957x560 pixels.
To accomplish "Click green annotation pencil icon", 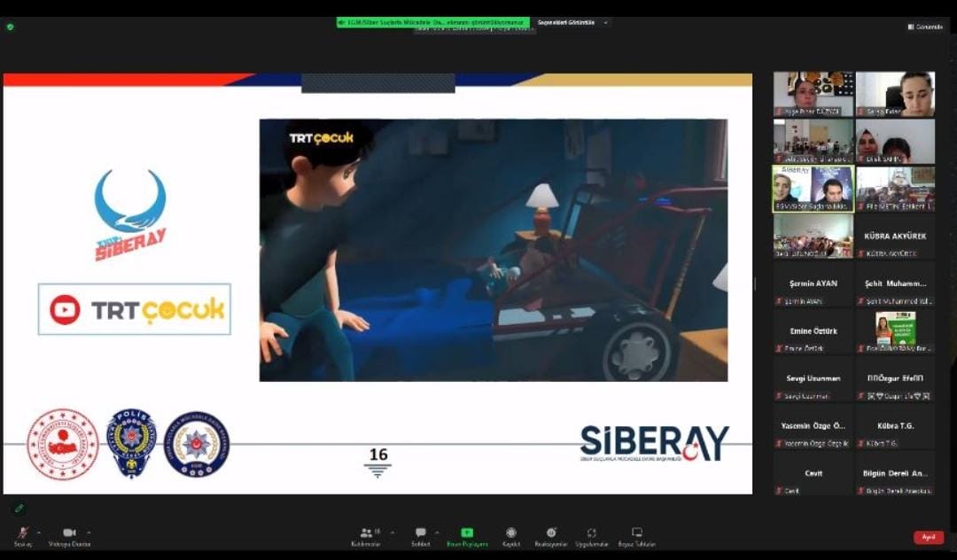I will tap(19, 508).
